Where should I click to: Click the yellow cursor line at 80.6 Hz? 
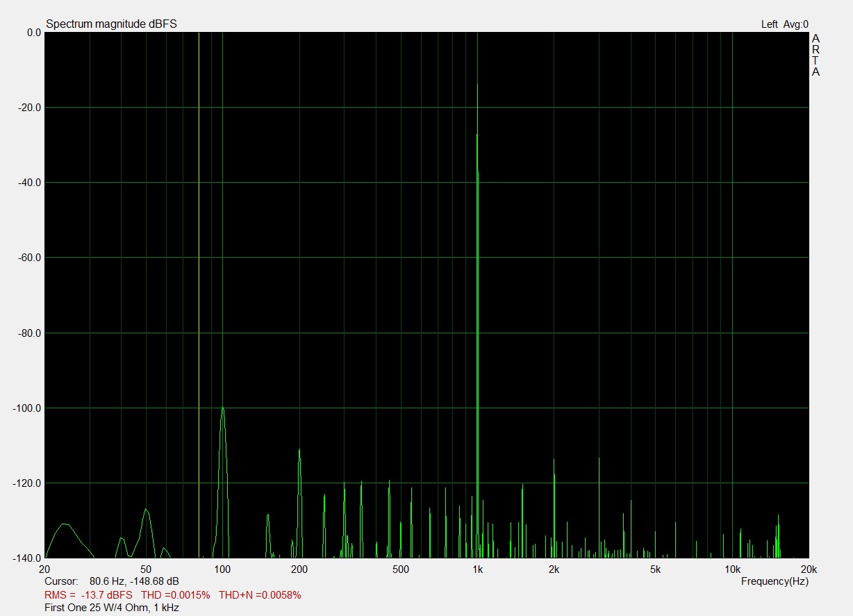click(x=199, y=294)
